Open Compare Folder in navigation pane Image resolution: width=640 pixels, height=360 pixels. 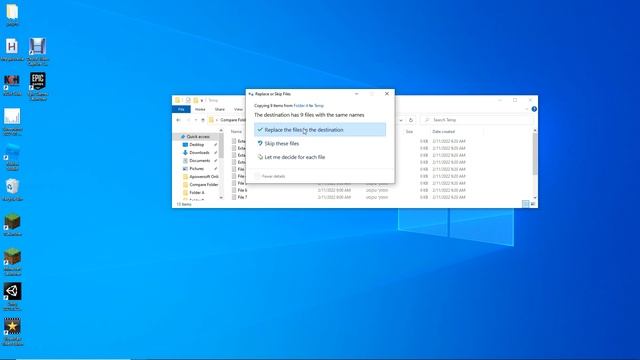203,184
